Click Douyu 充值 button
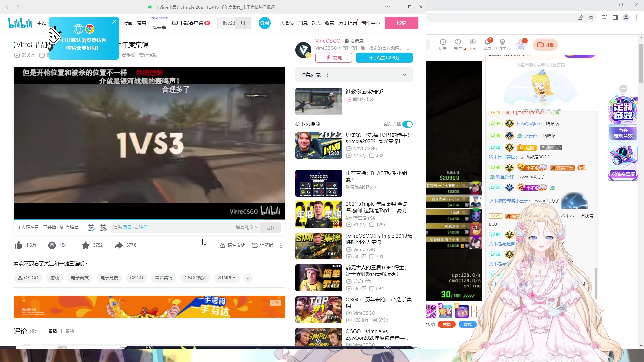 tap(446, 324)
